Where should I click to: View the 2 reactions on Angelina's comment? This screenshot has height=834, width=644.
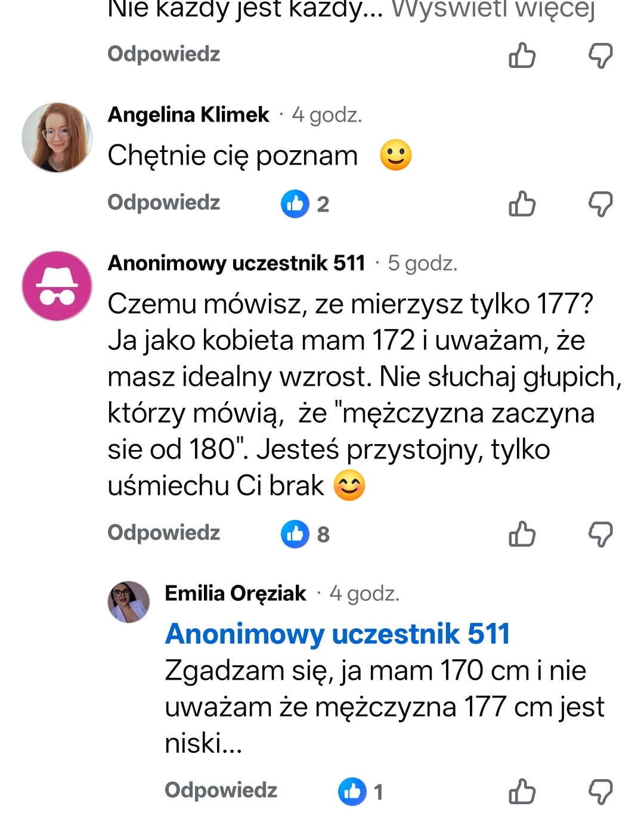305,204
